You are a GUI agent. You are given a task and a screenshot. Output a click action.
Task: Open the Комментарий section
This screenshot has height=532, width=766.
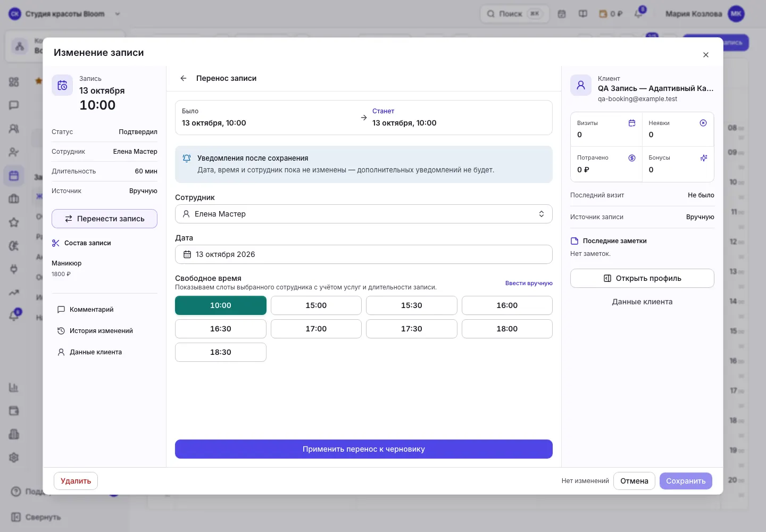[x=85, y=310]
